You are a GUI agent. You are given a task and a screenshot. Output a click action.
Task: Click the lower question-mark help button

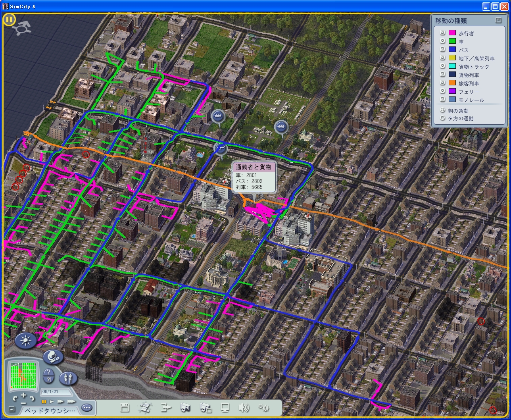tap(48, 380)
